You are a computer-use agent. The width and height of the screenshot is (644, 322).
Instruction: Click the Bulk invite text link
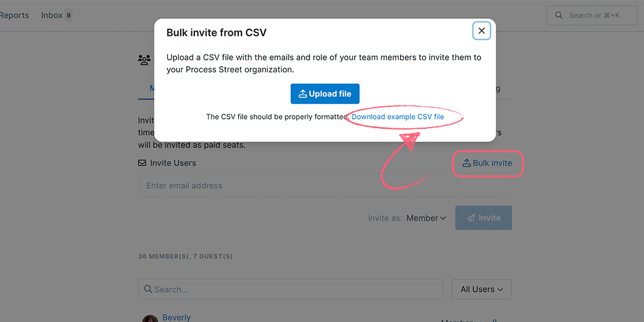coord(492,163)
